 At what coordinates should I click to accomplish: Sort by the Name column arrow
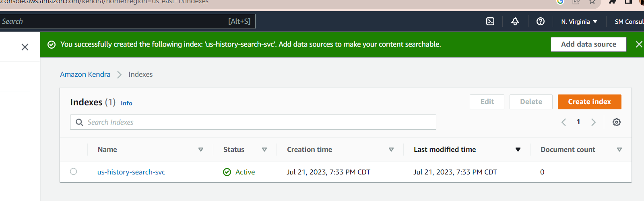pos(201,150)
